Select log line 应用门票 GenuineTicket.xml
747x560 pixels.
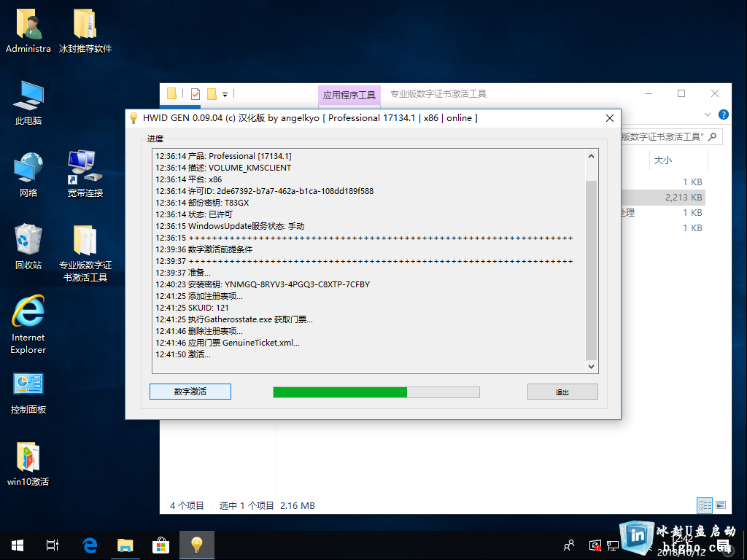tap(228, 343)
